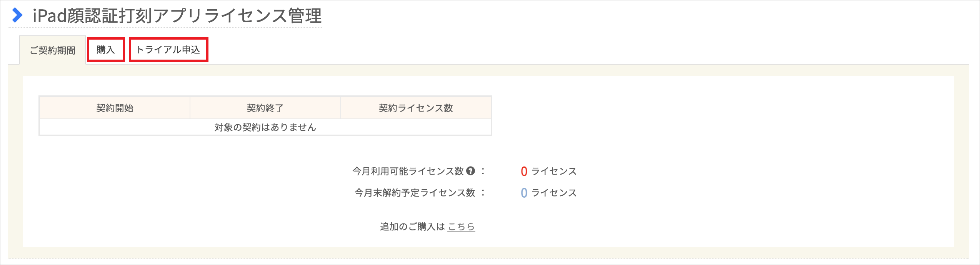The width and height of the screenshot is (980, 265).
Task: Click ライセンス unit text beside the red zero
Action: click(x=554, y=171)
